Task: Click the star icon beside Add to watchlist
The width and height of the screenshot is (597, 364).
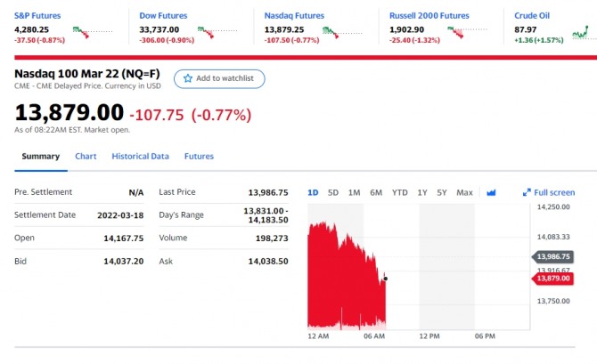Action: pos(188,78)
